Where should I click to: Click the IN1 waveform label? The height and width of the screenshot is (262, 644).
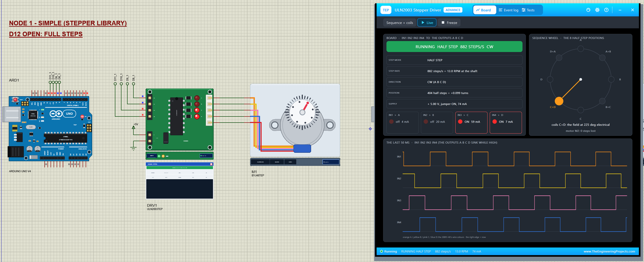click(x=399, y=157)
